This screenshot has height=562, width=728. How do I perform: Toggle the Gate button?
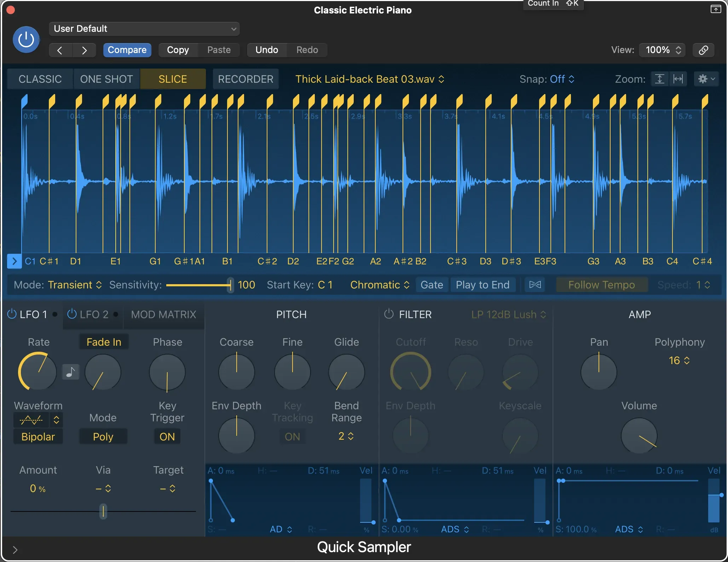coord(432,285)
